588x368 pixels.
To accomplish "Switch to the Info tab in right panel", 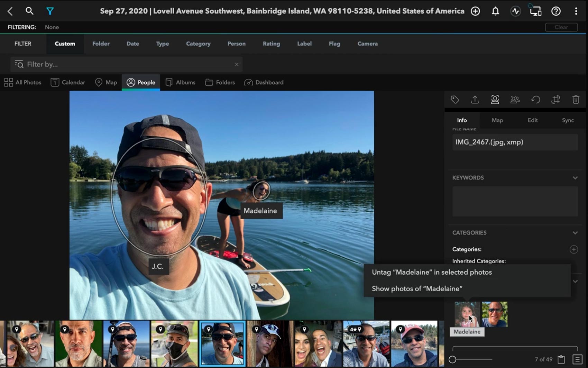I will (x=462, y=120).
